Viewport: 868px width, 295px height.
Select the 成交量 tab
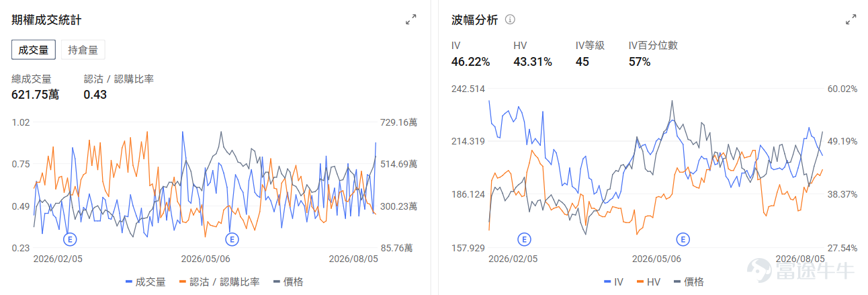pos(34,50)
